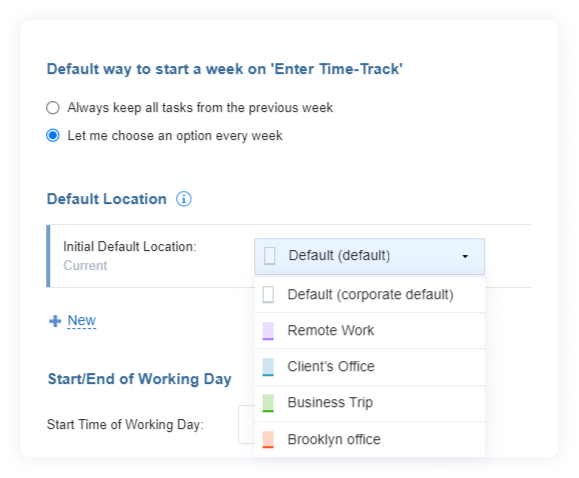Click the 'Initial Default Location:' label

pos(130,246)
